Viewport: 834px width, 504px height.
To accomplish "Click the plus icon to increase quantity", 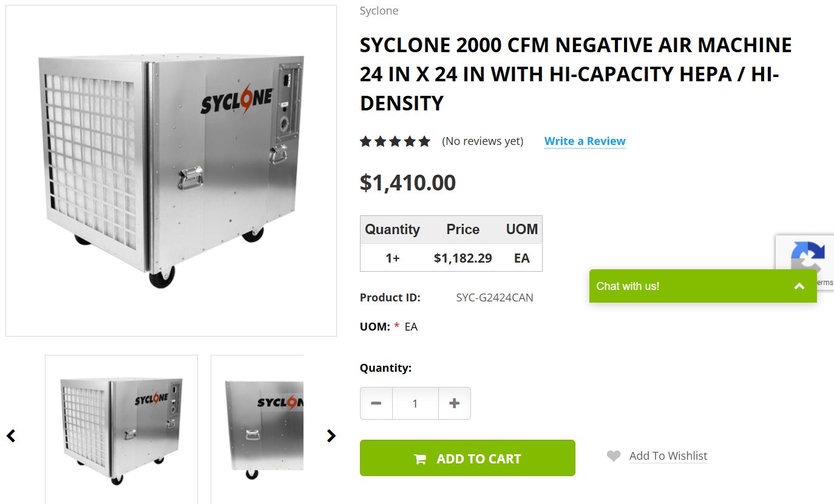I will [x=454, y=403].
